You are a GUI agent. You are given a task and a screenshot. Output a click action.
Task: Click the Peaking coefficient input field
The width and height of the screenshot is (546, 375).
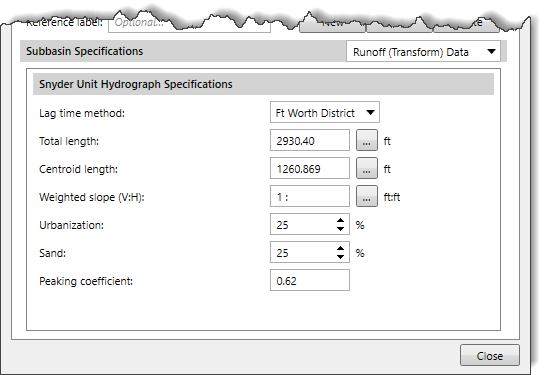(x=310, y=280)
